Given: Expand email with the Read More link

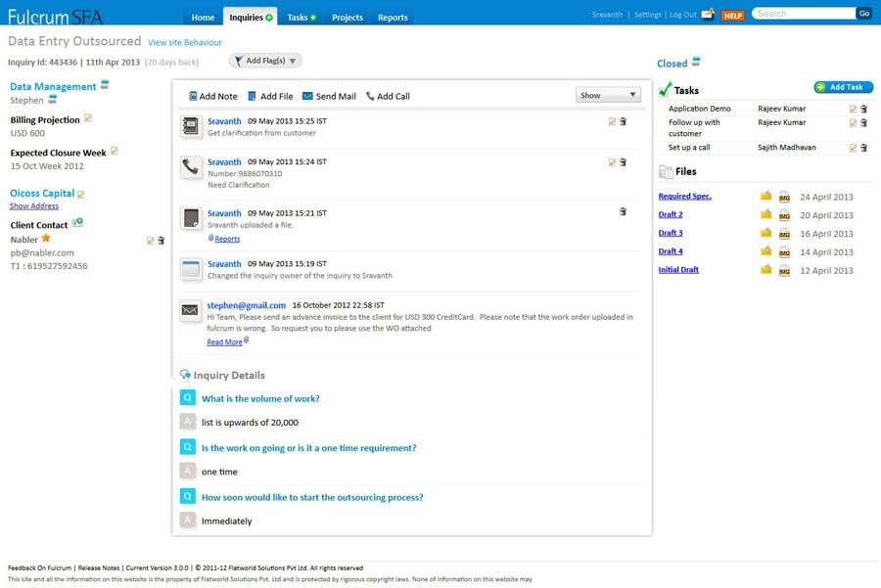Looking at the screenshot, I should pyautogui.click(x=224, y=342).
